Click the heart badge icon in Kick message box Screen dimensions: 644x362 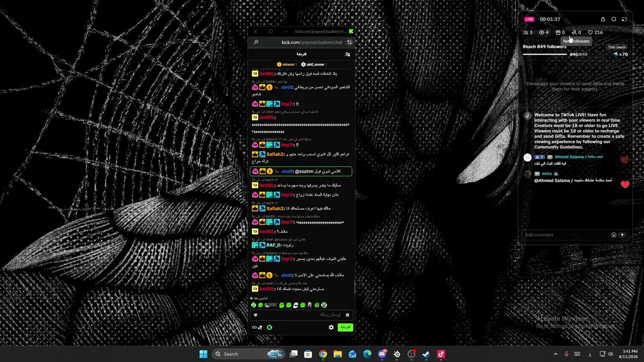pos(256,315)
